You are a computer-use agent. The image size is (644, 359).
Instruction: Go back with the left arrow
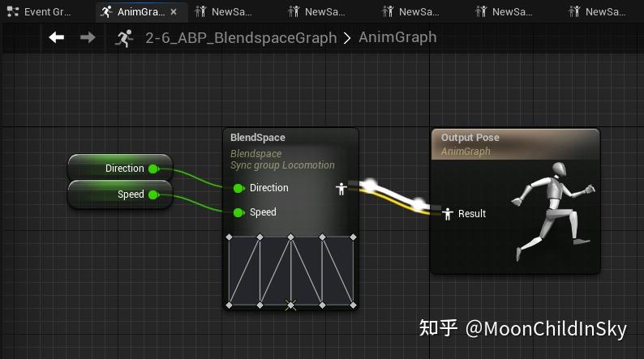(56, 38)
